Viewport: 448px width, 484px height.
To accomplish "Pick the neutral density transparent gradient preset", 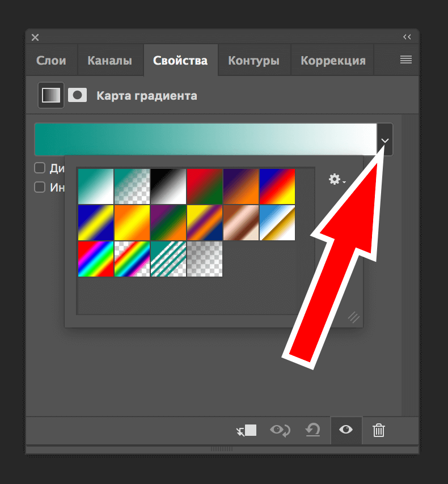I will (205, 259).
